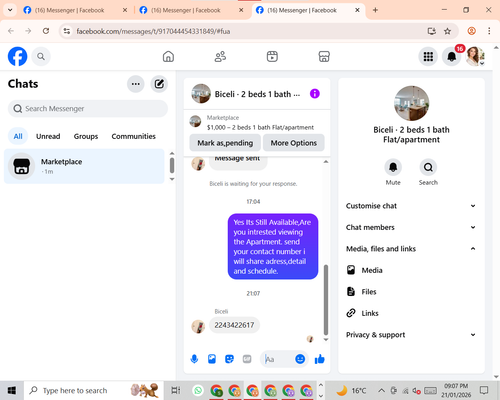Open emoji picker in message box
The height and width of the screenshot is (400, 500).
click(x=300, y=359)
